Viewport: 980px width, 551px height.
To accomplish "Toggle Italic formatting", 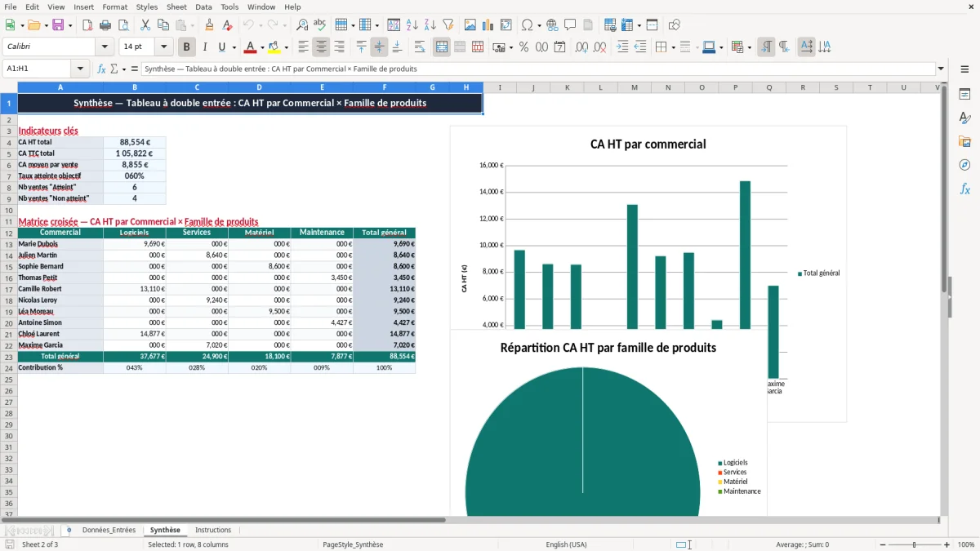I will (x=205, y=47).
